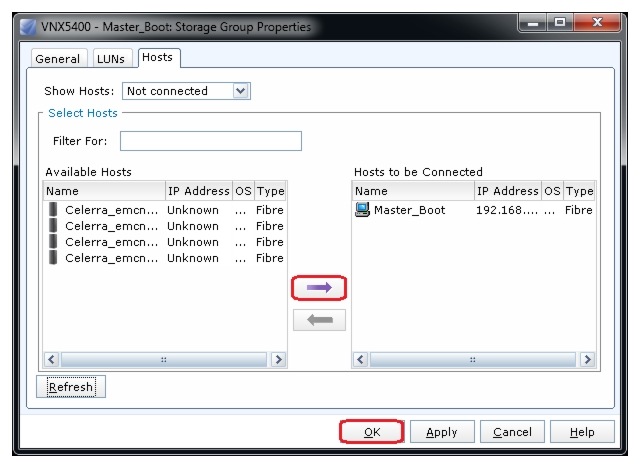This screenshot has width=641, height=469.
Task: Sort Hosts to be Connected by Type column
Action: [x=579, y=191]
